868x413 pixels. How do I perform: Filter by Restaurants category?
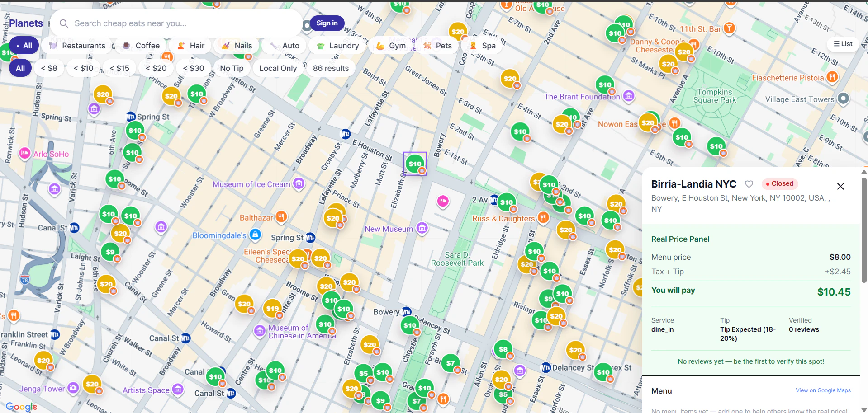tap(77, 46)
